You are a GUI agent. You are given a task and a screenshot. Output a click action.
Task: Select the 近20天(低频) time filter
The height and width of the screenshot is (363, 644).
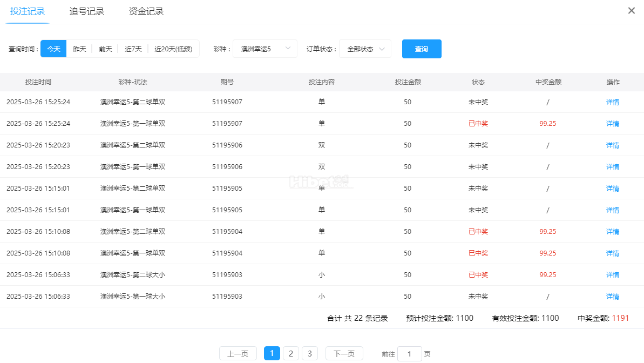[x=173, y=49]
